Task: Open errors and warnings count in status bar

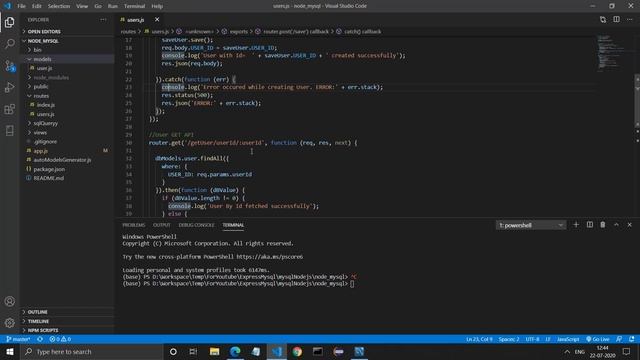Action: tap(60, 339)
